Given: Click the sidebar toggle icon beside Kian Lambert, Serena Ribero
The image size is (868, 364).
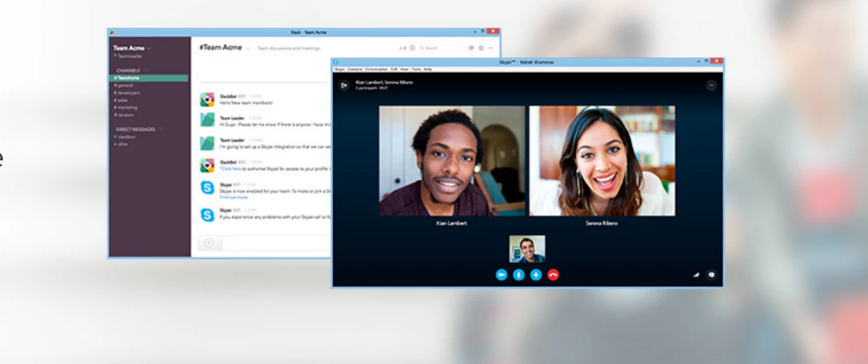Looking at the screenshot, I should [x=343, y=85].
